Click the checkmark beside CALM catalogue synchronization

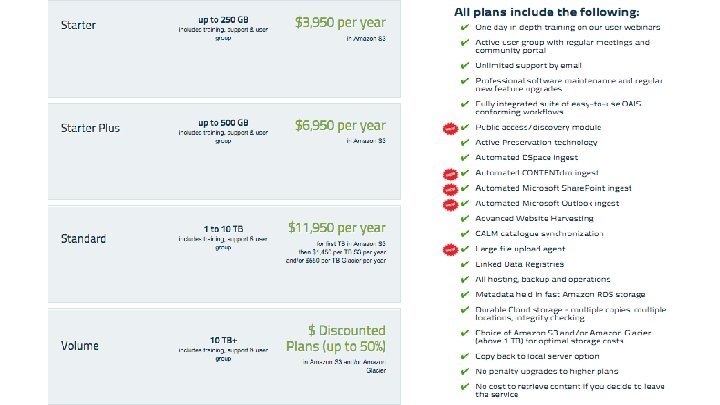[x=464, y=233]
